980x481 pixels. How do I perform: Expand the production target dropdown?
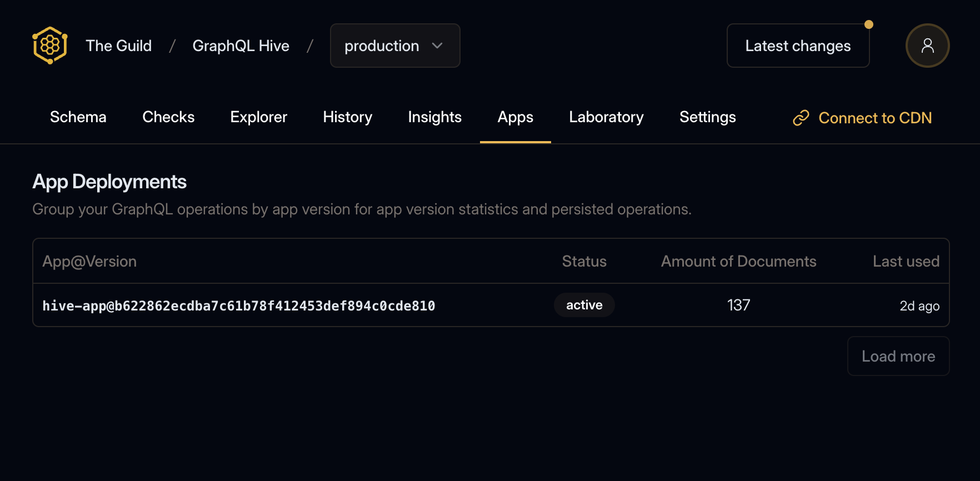point(394,46)
